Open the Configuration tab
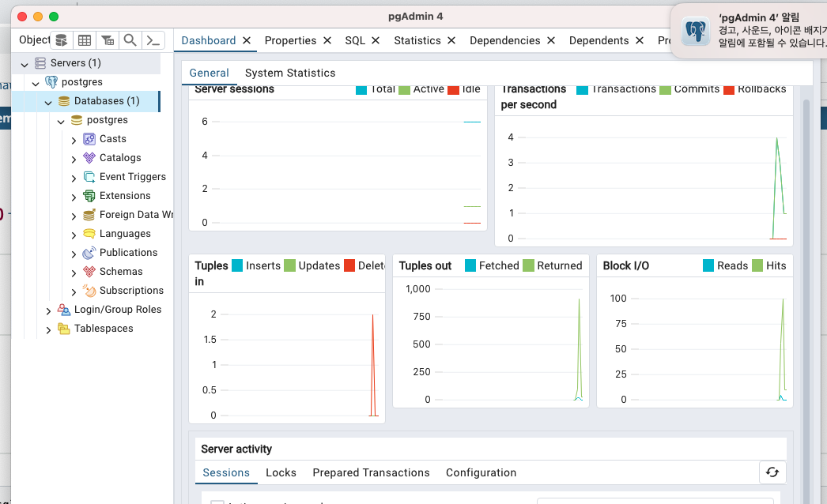Viewport: 827px width, 504px height. coord(481,472)
